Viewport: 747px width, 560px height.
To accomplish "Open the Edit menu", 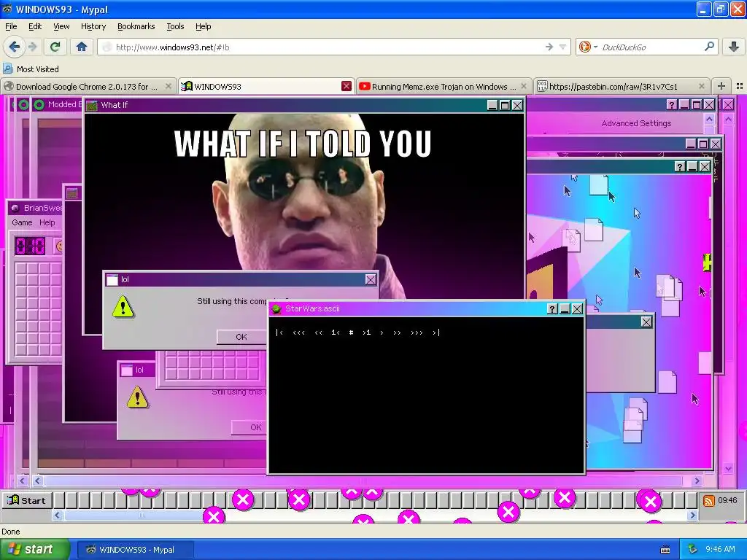I will (35, 26).
